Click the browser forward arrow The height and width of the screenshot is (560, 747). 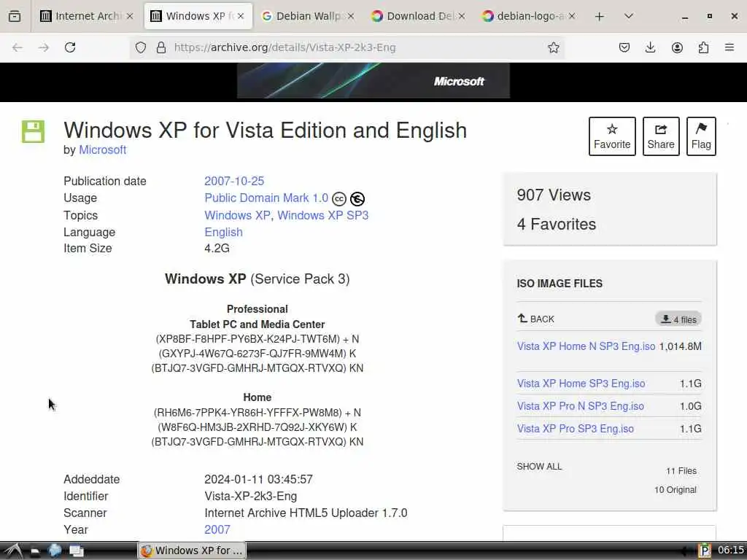[x=43, y=47]
